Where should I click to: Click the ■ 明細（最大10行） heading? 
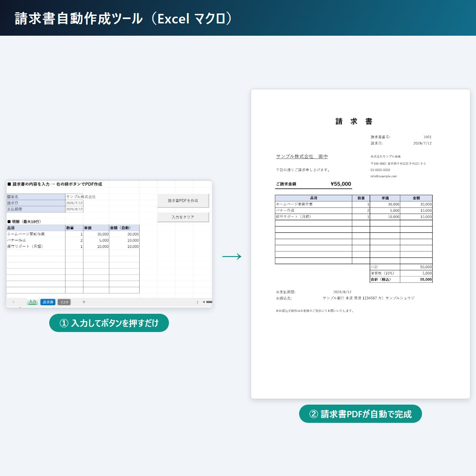click(x=24, y=222)
